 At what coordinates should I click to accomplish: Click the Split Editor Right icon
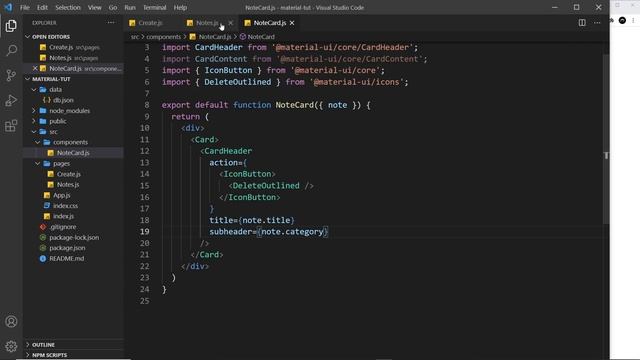coord(582,23)
